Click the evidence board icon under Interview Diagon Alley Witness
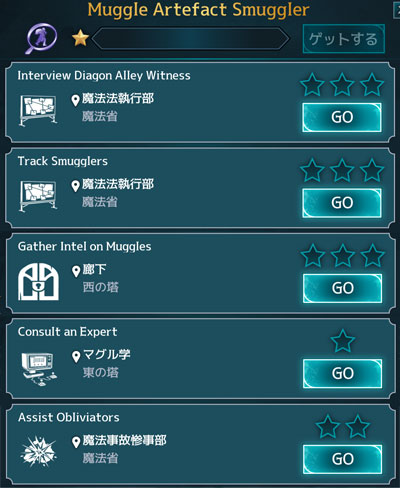 (38, 110)
